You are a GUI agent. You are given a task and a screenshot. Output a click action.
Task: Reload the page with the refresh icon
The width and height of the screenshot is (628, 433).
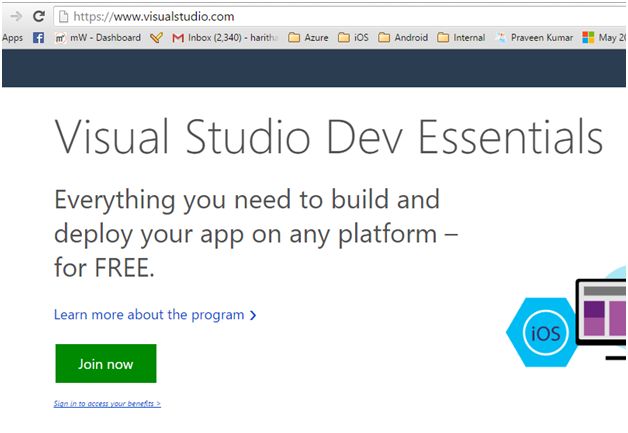click(39, 16)
